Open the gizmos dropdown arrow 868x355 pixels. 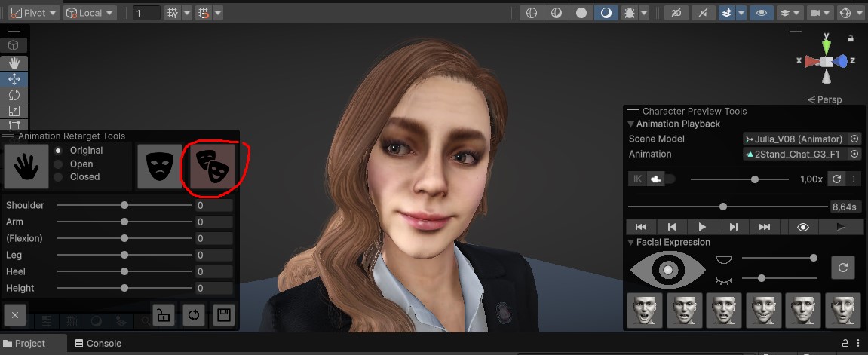point(860,13)
